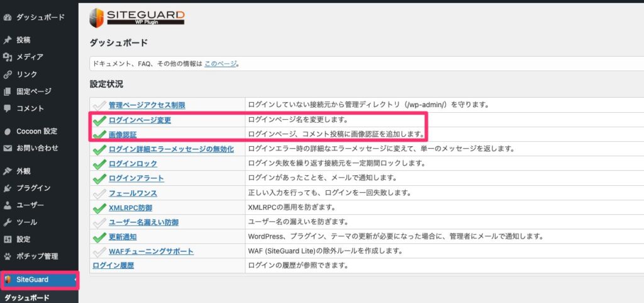Click the grey checkmark next to 管理ページアクセス制限
The height and width of the screenshot is (303, 644).
(99, 105)
